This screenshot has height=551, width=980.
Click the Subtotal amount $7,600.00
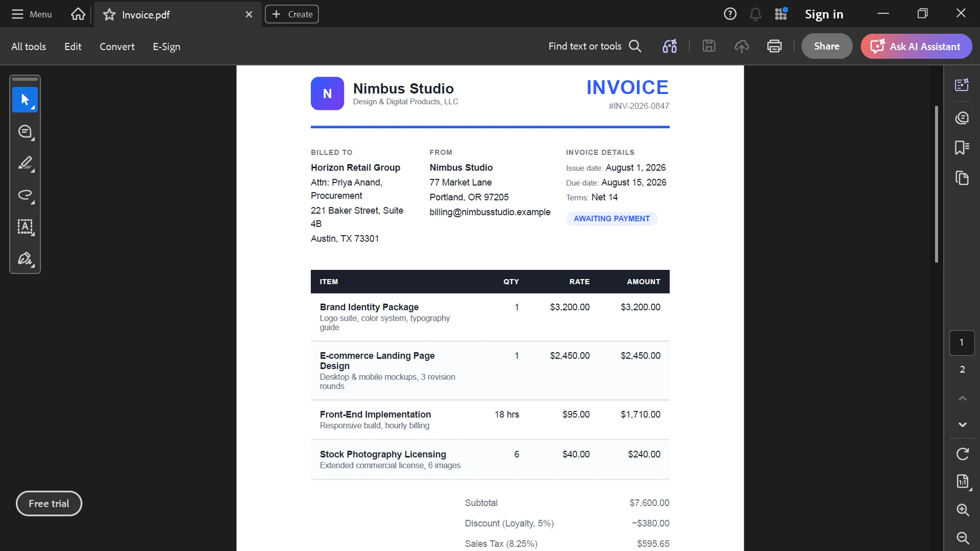pos(649,503)
